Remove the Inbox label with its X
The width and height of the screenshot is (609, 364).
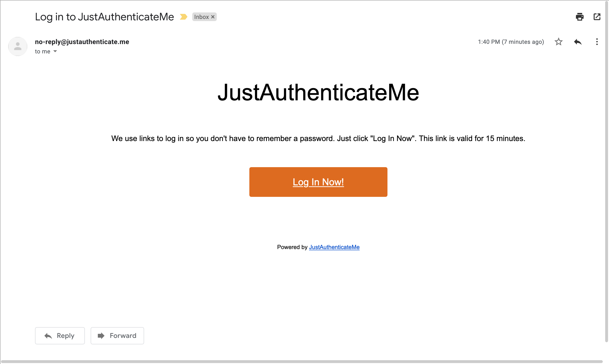pyautogui.click(x=213, y=17)
